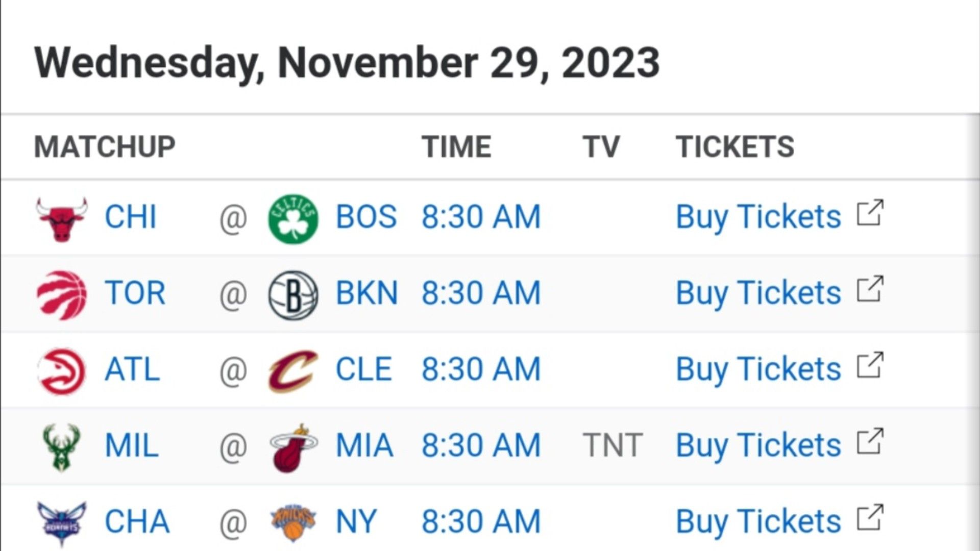Buy Tickets for TOR at BKN
980x551 pixels.
click(758, 293)
